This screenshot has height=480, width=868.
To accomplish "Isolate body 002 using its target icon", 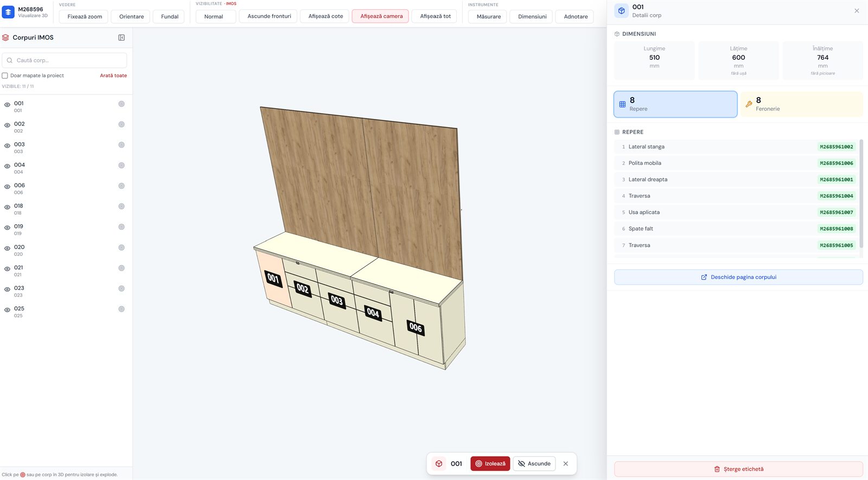I will [122, 124].
